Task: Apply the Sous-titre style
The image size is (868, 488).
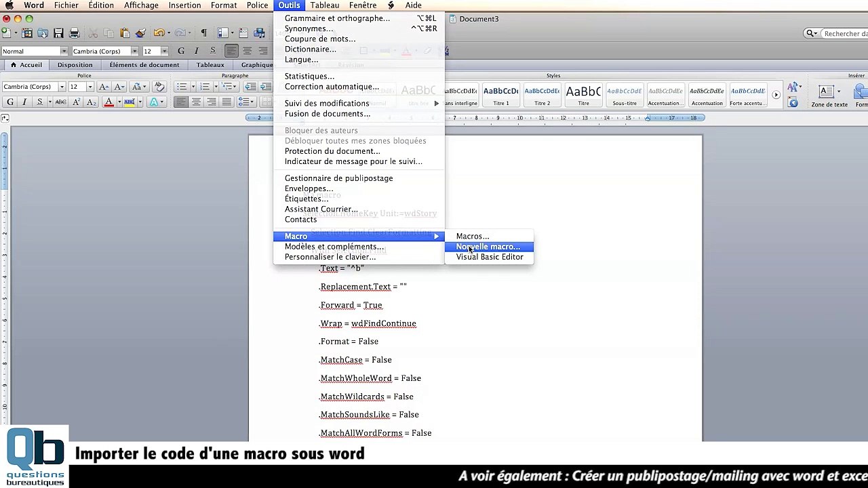Action: [625, 96]
